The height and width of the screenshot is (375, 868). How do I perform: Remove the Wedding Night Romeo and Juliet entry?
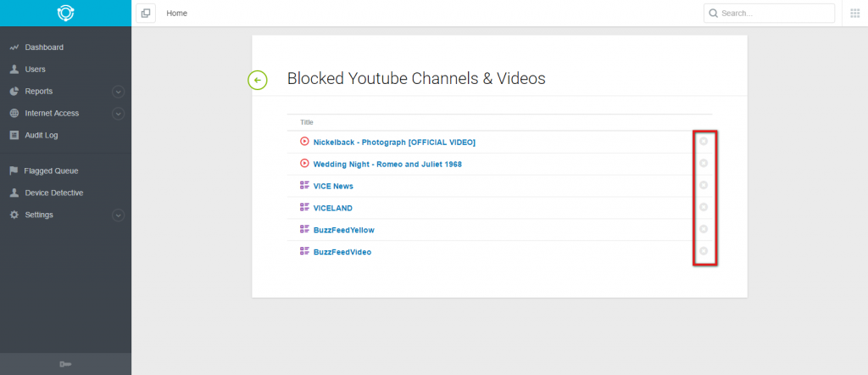(x=704, y=163)
